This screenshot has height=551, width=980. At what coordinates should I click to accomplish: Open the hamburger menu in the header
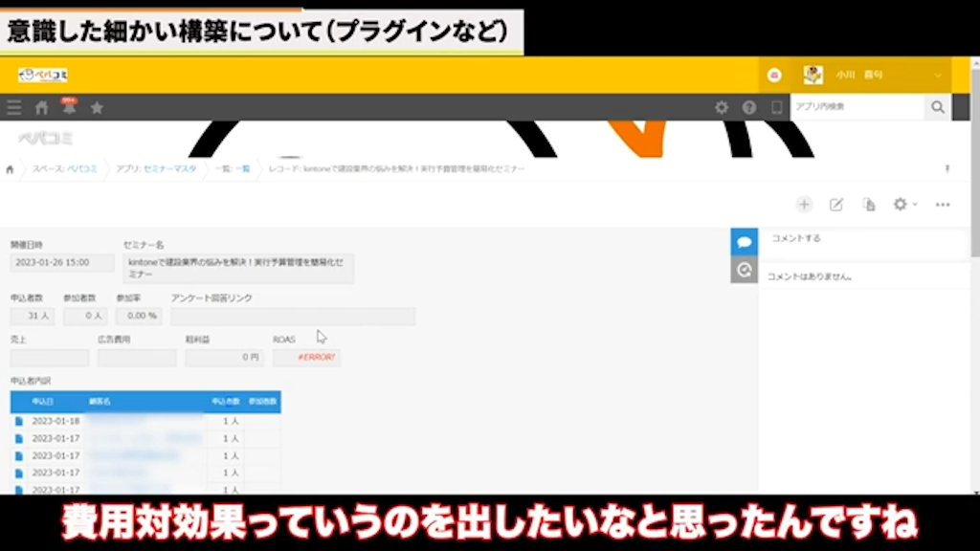13,108
